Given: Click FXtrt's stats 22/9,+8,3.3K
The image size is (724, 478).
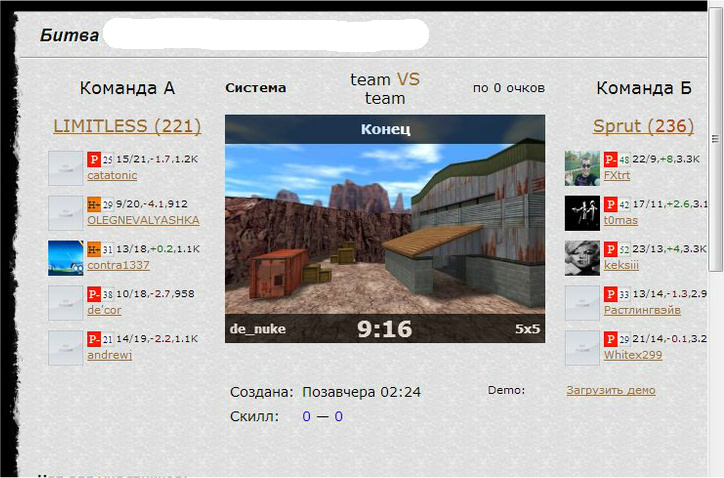Looking at the screenshot, I should point(666,159).
